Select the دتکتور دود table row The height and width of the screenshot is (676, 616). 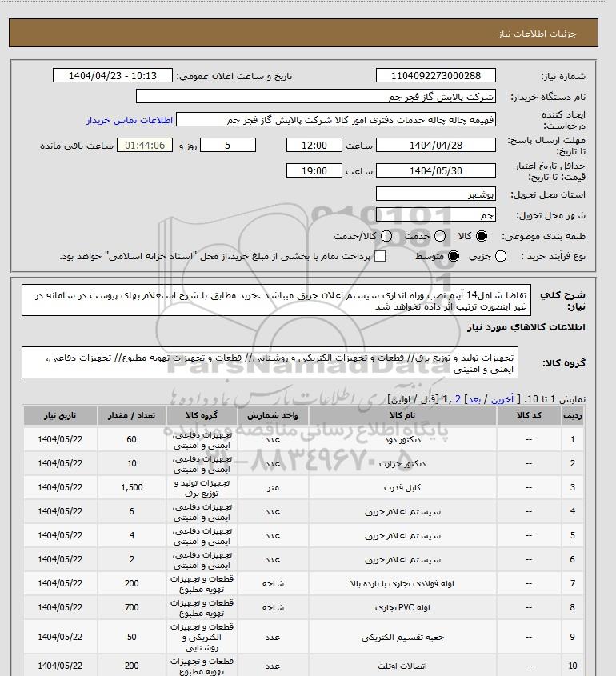(x=303, y=439)
